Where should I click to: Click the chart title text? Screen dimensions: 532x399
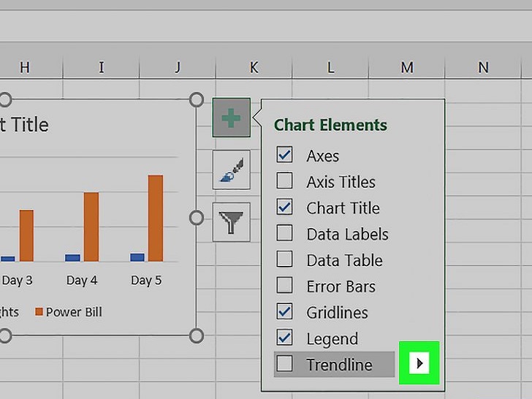click(x=24, y=124)
